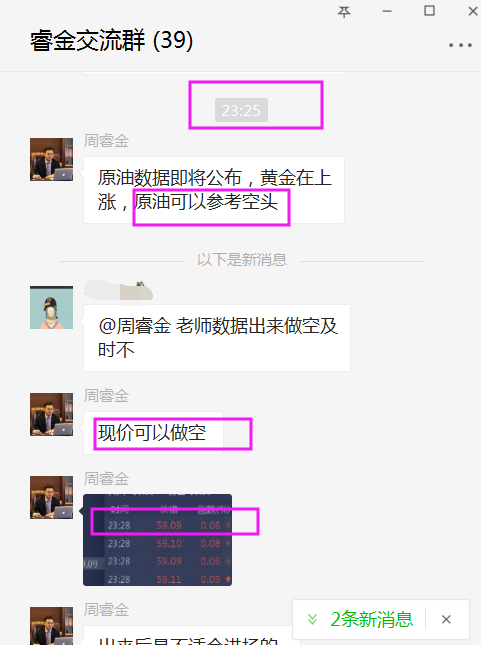The image size is (481, 645).
Task: Open the chat info three-dots menu
Action: coord(460,45)
